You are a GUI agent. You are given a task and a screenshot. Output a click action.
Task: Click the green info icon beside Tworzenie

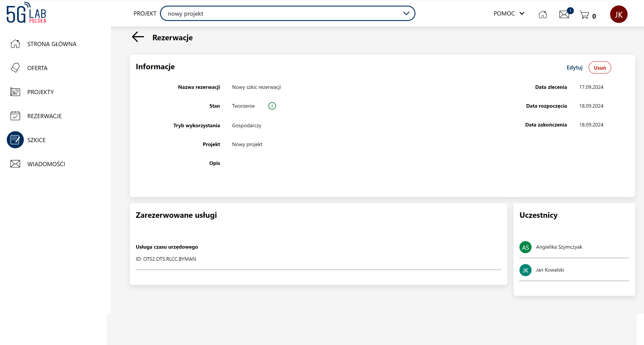(272, 106)
